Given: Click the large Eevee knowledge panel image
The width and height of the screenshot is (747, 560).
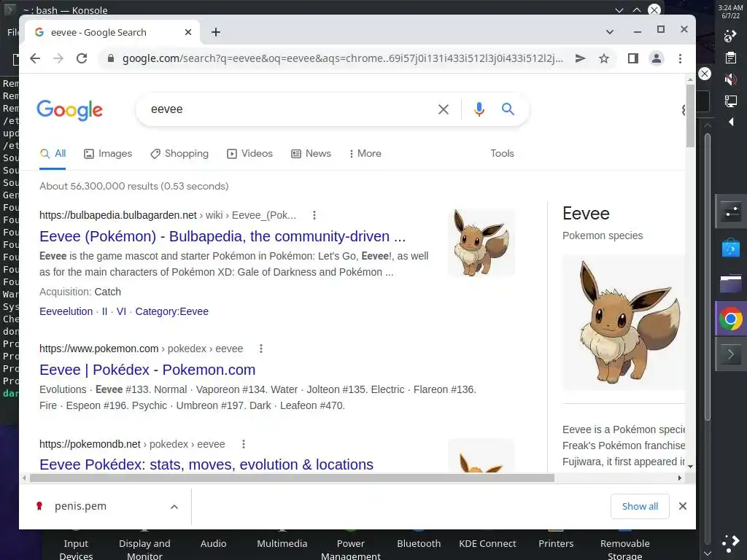Looking at the screenshot, I should pos(624,322).
